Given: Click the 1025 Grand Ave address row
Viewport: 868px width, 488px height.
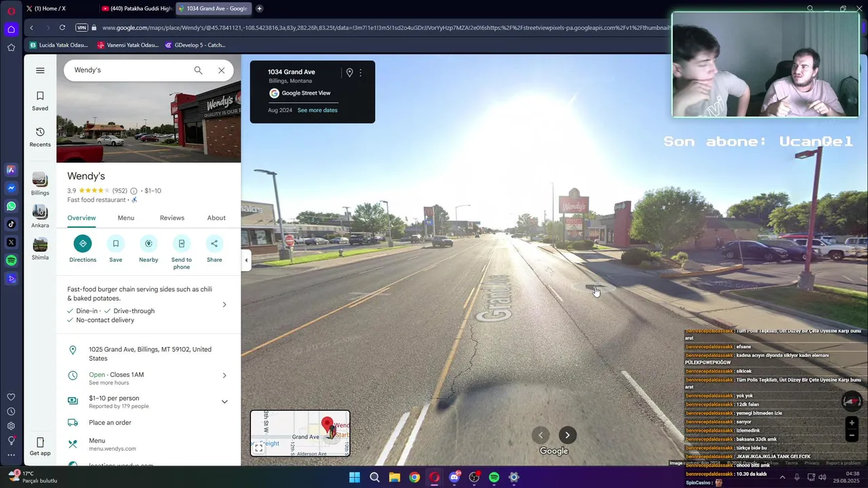Looking at the screenshot, I should pos(149,354).
